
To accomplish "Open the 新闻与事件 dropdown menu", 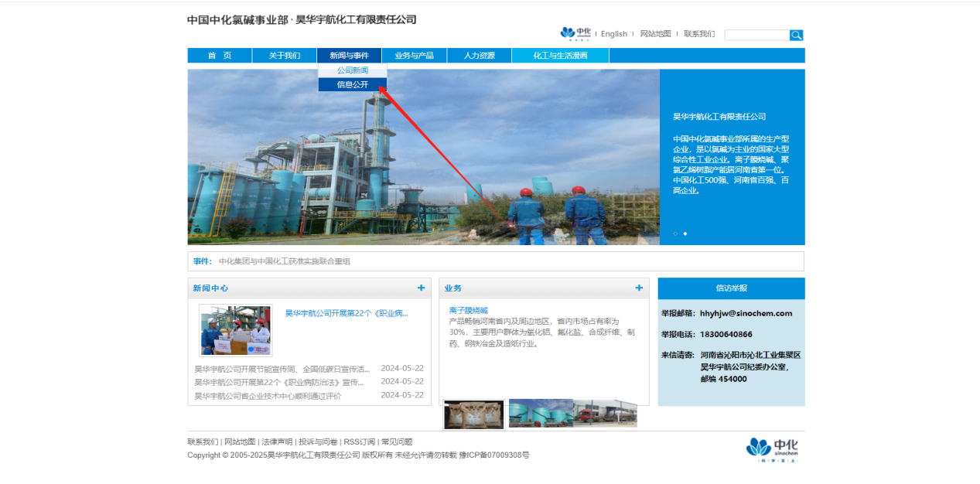I will [349, 56].
